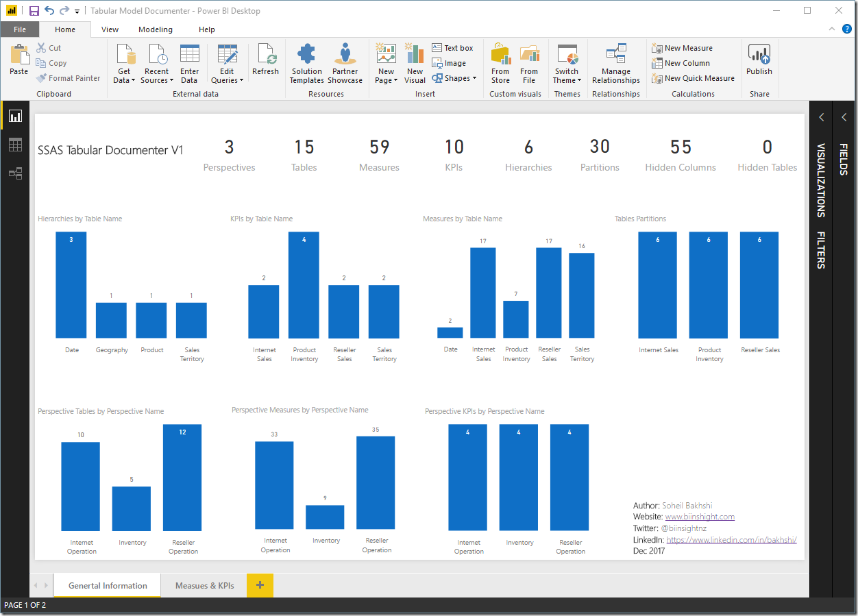Open the Help question mark icon

[847, 29]
